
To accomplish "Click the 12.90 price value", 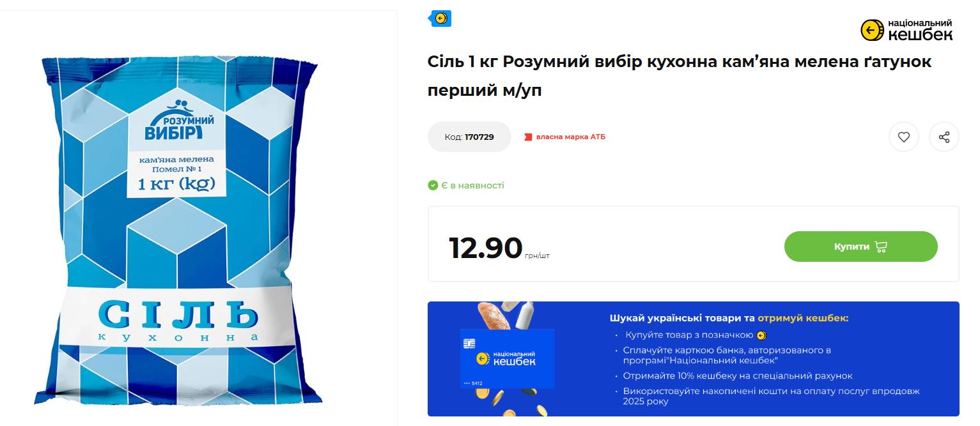I will tap(485, 248).
